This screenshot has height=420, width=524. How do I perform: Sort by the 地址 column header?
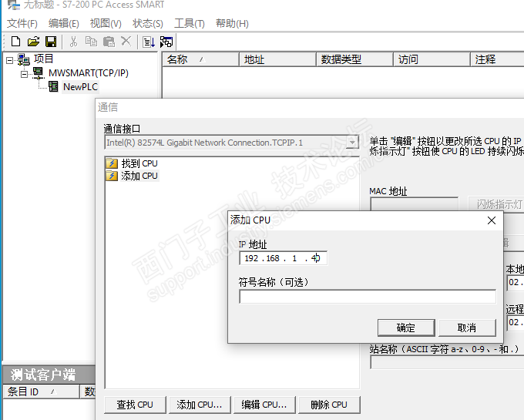pyautogui.click(x=277, y=59)
